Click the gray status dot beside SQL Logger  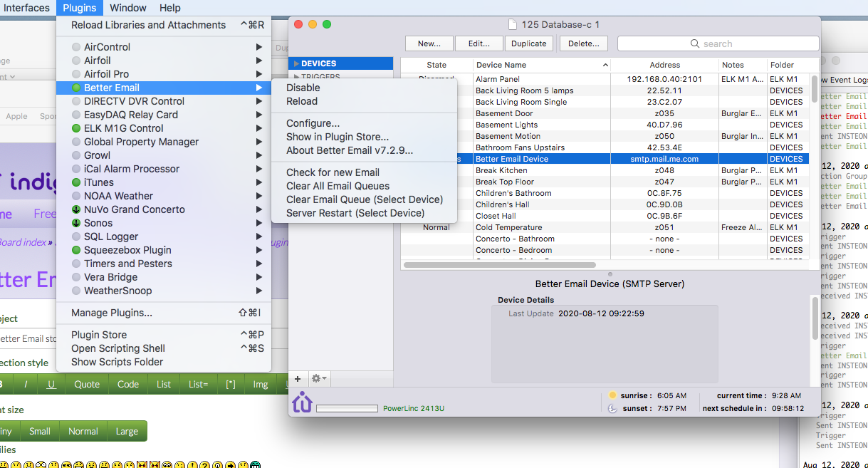(76, 236)
